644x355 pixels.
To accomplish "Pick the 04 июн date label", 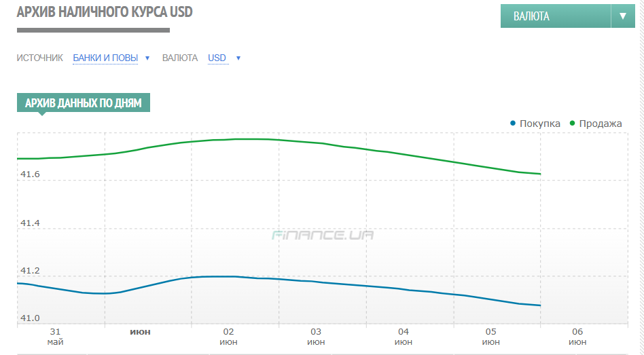I will [404, 336].
